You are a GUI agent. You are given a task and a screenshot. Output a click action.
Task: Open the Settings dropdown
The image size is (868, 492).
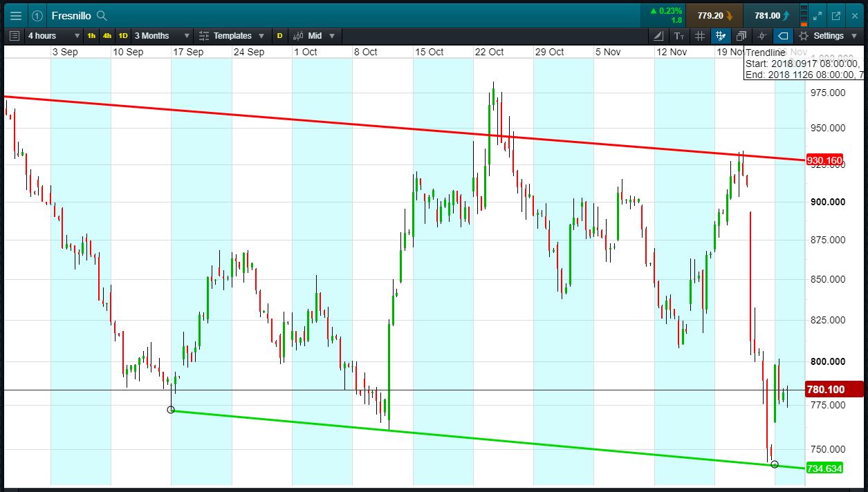829,36
